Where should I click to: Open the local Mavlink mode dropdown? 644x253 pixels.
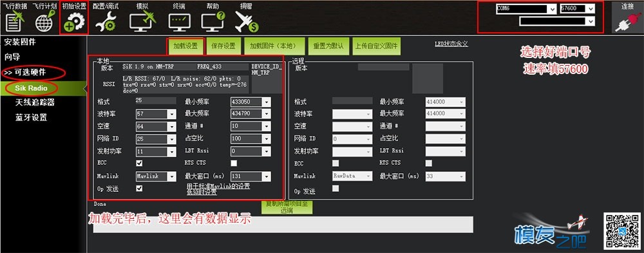[x=156, y=176]
